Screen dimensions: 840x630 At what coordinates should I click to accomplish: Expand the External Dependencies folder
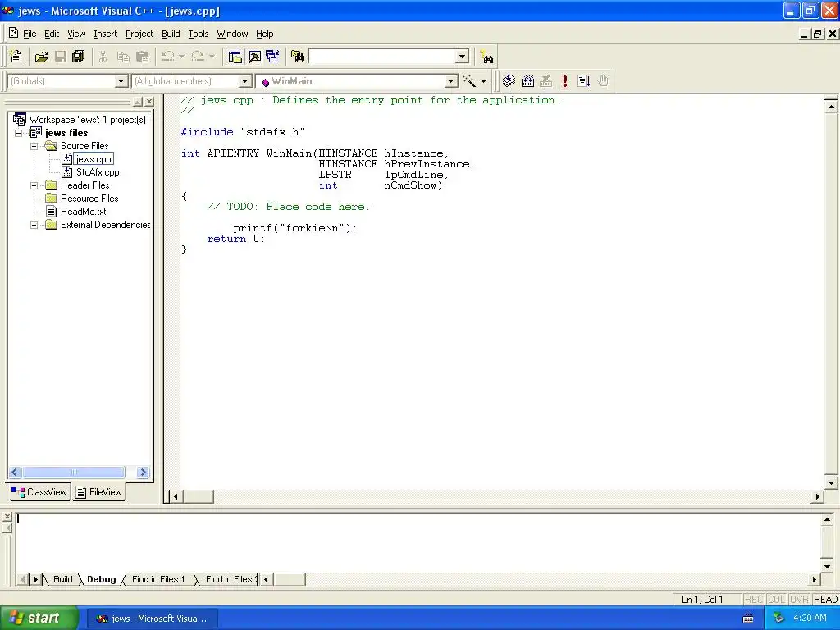tap(34, 225)
